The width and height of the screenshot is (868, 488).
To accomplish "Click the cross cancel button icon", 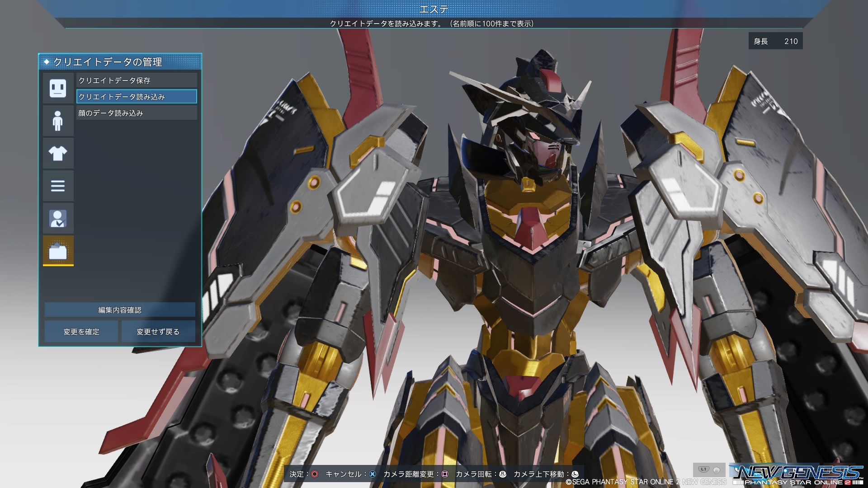I will pyautogui.click(x=373, y=474).
